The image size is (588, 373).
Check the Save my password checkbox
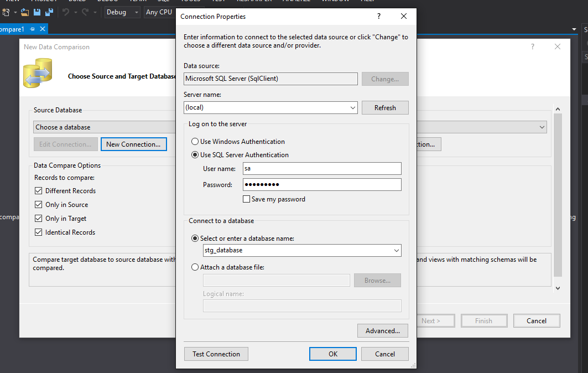246,199
